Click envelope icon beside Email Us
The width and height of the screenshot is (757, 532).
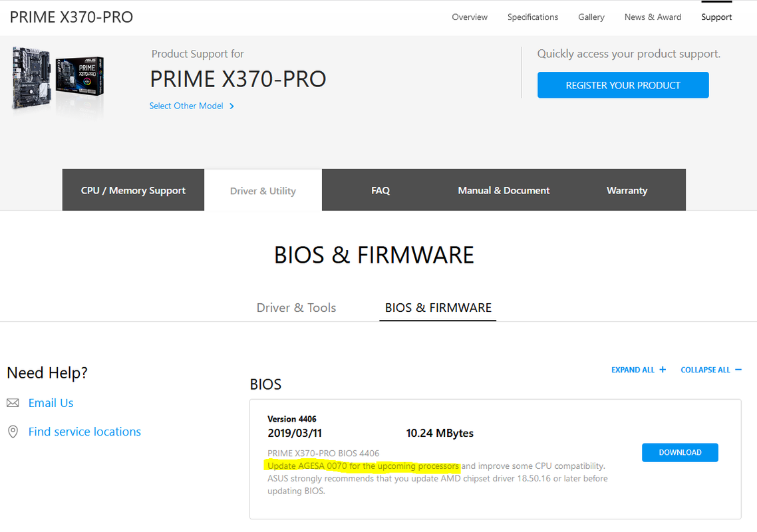click(13, 402)
